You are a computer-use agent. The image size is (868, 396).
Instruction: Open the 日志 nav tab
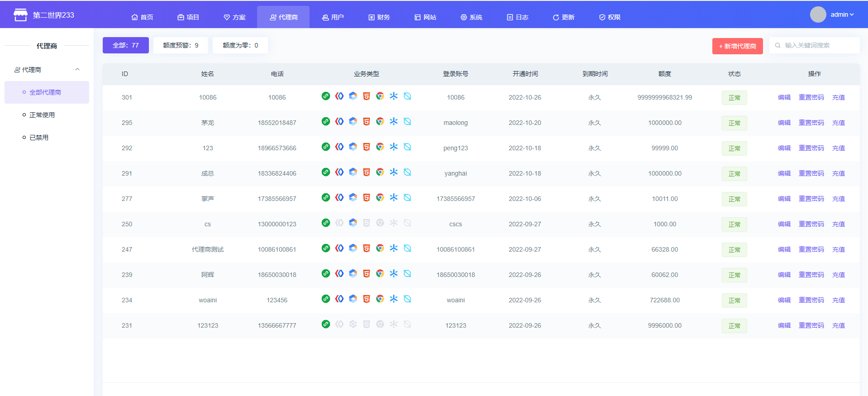point(517,17)
